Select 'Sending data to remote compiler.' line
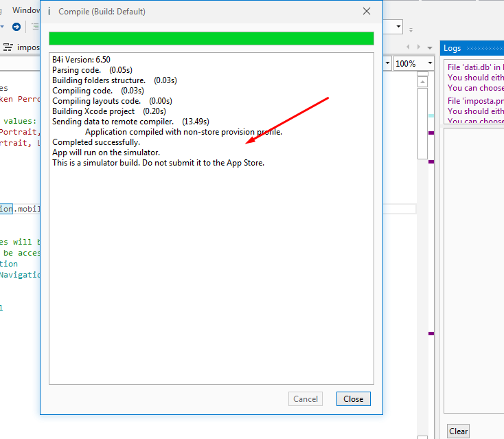The height and width of the screenshot is (439, 504). [130, 122]
